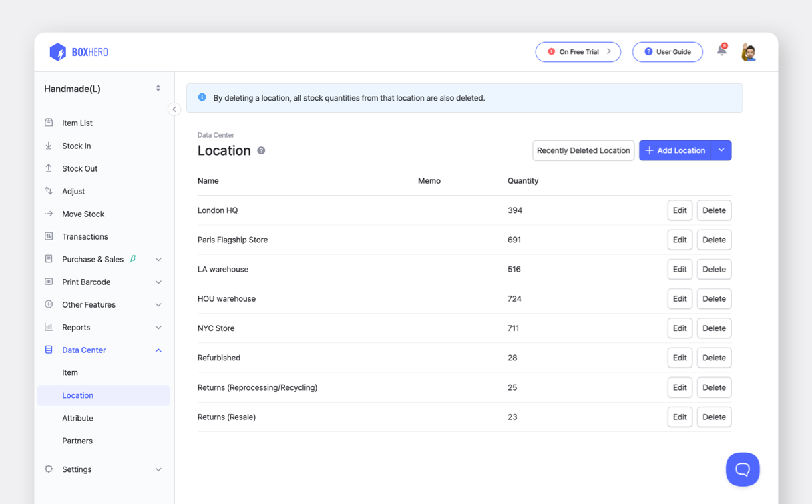Open the help tooltip beside Location heading

pos(260,150)
